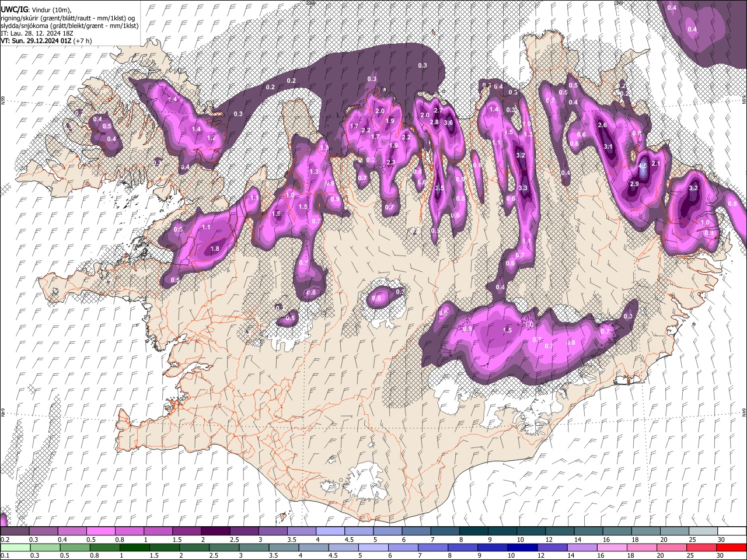Viewport: 747px width, 560px height.
Task: Choose the violet 3–3.5 snow swatch
Action: [273, 531]
